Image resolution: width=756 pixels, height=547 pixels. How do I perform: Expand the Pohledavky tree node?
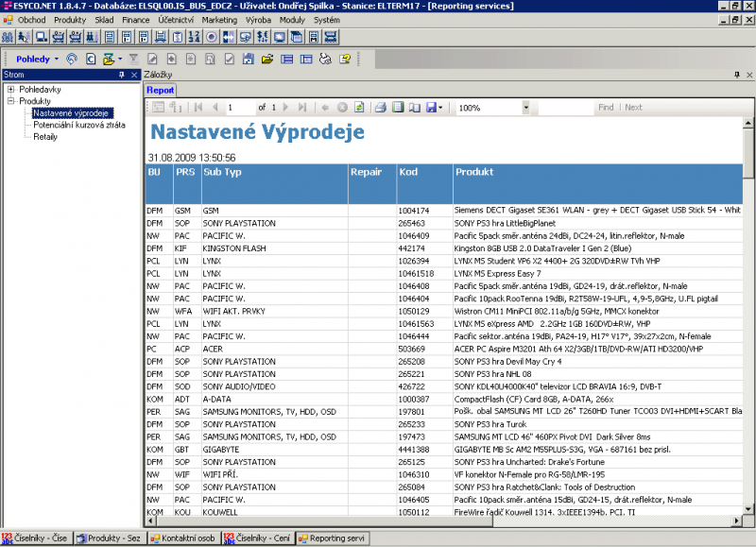coord(10,89)
